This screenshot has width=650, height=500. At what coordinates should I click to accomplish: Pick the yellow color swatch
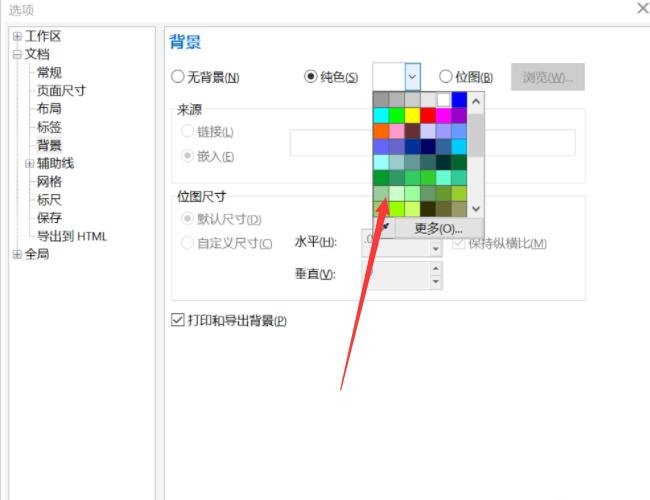point(412,115)
